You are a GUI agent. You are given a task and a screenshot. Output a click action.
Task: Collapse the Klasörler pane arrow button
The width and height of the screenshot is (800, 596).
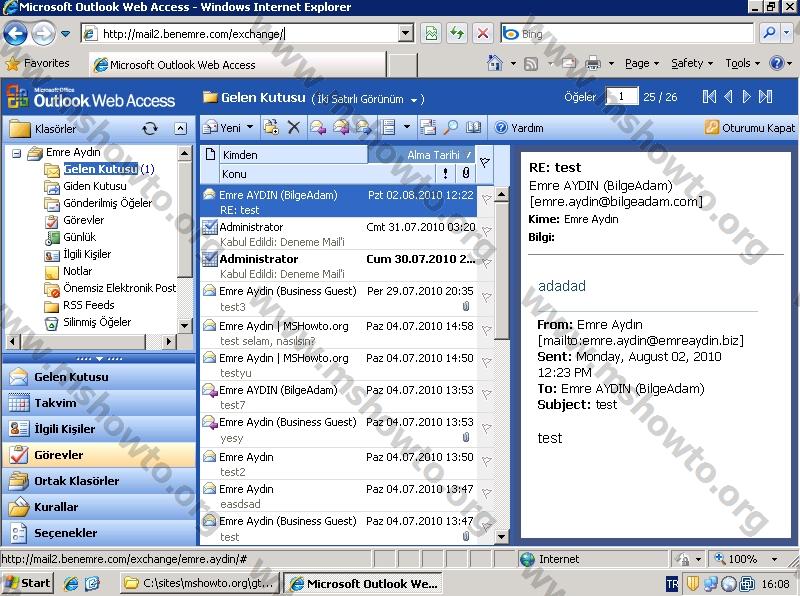[180, 129]
